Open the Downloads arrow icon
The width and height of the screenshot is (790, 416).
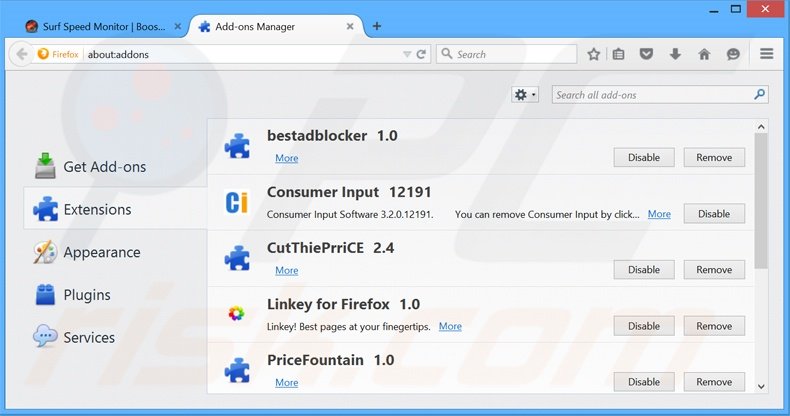click(675, 54)
